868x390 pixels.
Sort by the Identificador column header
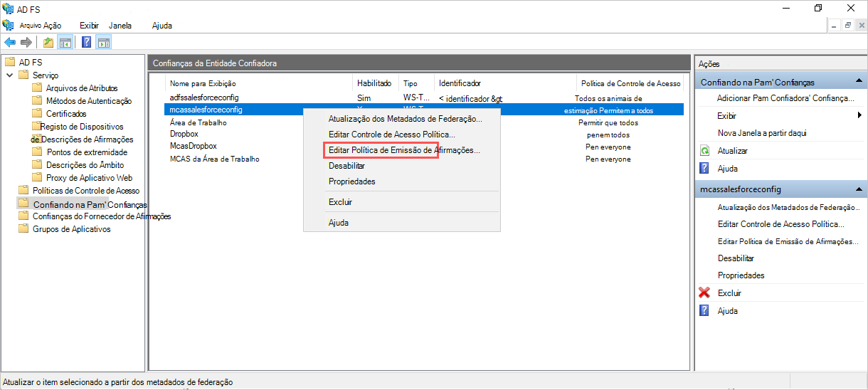460,83
